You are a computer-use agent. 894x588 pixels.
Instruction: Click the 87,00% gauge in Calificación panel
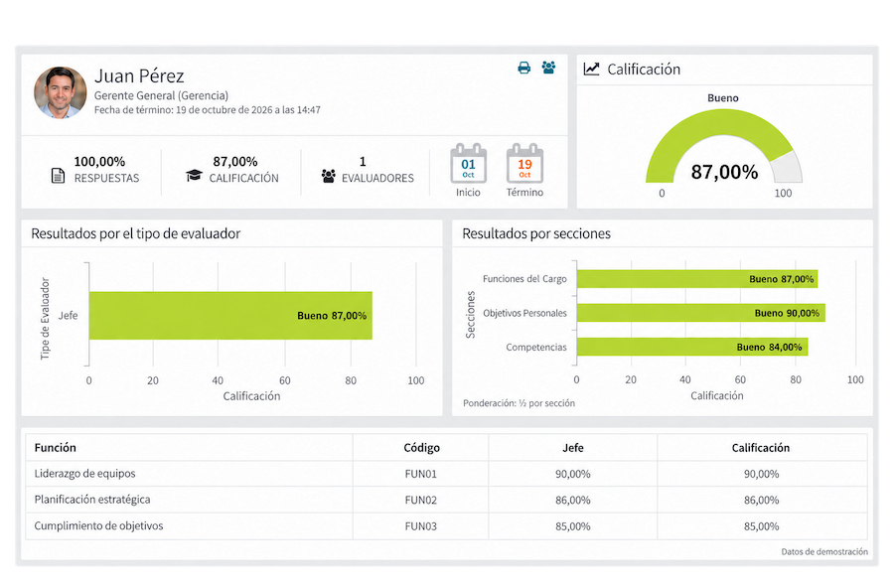[x=723, y=146]
